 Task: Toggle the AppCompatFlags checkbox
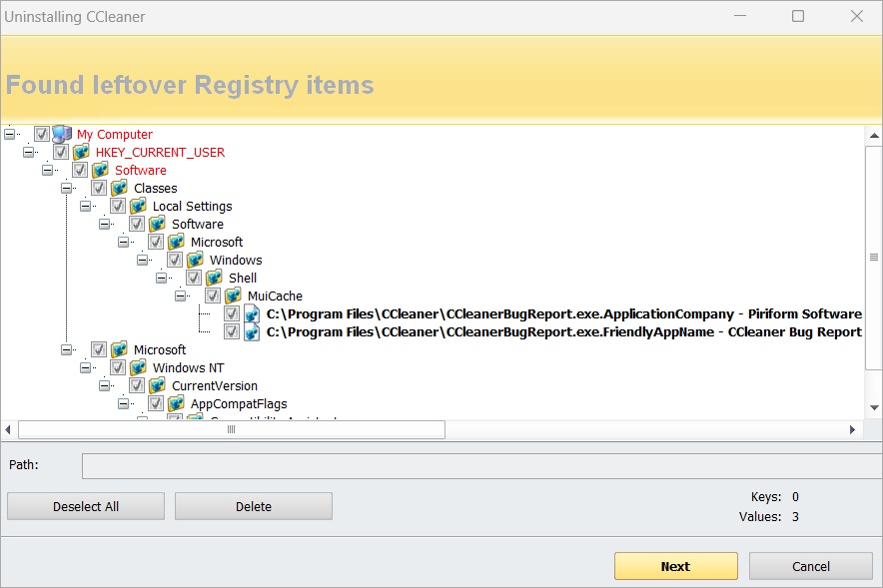(x=156, y=404)
